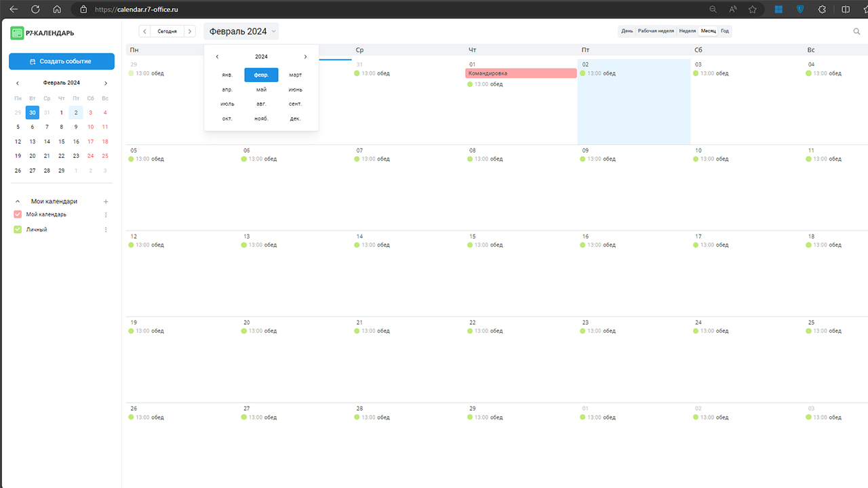Show previous month in the sidebar mini calendar

pos(18,83)
